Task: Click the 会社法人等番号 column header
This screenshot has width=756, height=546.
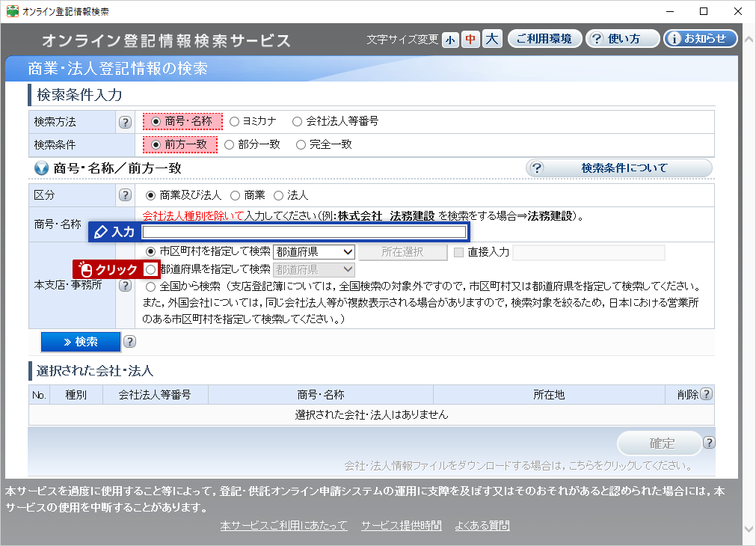Action: 156,395
